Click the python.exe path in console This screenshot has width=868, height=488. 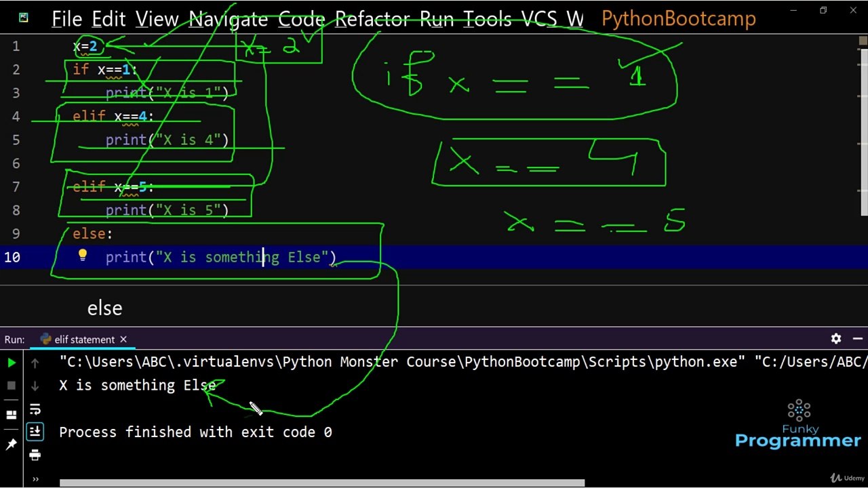[x=401, y=362]
